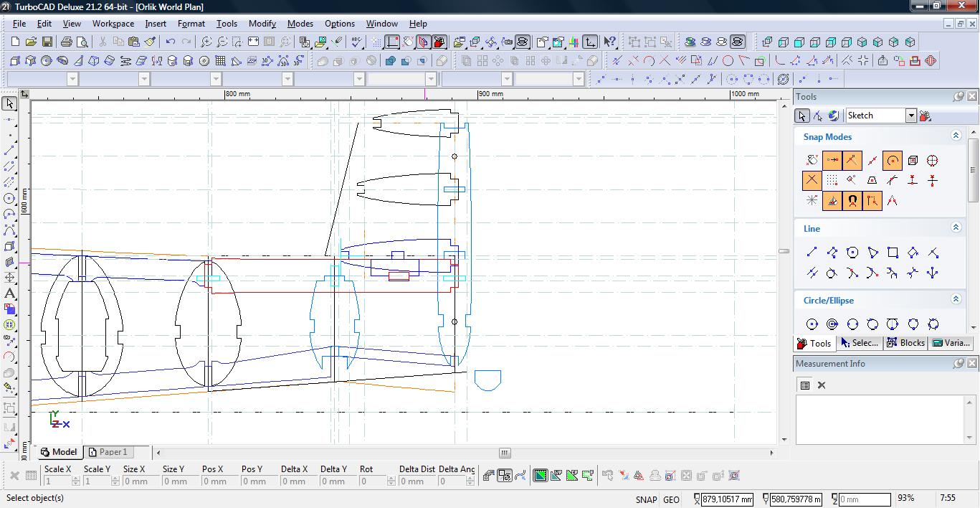Screen dimensions: 980x508
Task: Click the Print icon in toolbar
Action: [x=67, y=42]
